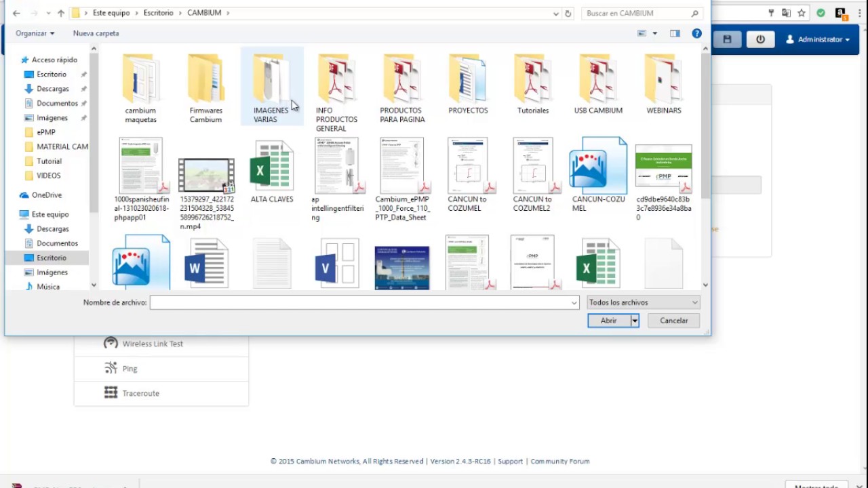The width and height of the screenshot is (868, 488).
Task: Change the view layout icon
Action: click(642, 33)
